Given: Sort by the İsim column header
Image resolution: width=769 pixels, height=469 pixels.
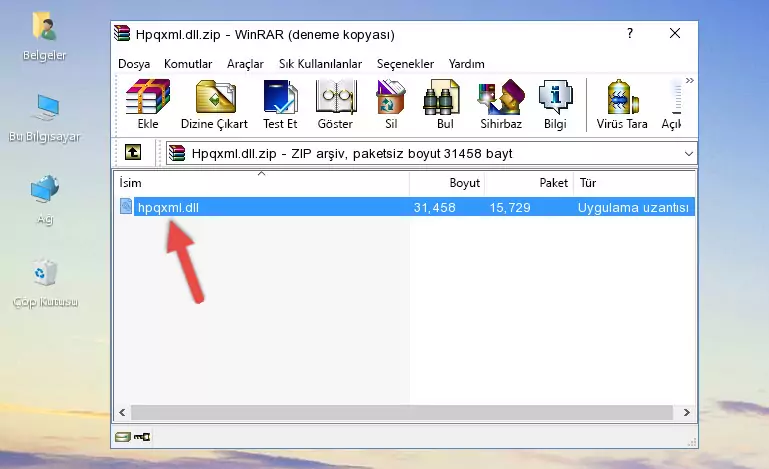Looking at the screenshot, I should tap(262, 182).
